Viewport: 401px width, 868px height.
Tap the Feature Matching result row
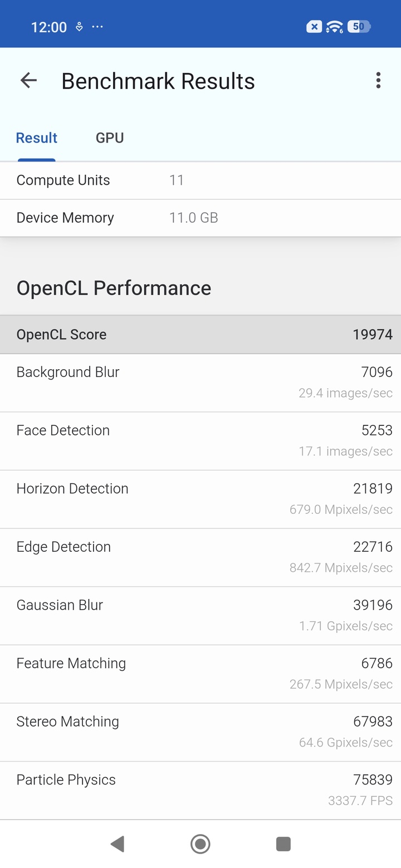(200, 674)
